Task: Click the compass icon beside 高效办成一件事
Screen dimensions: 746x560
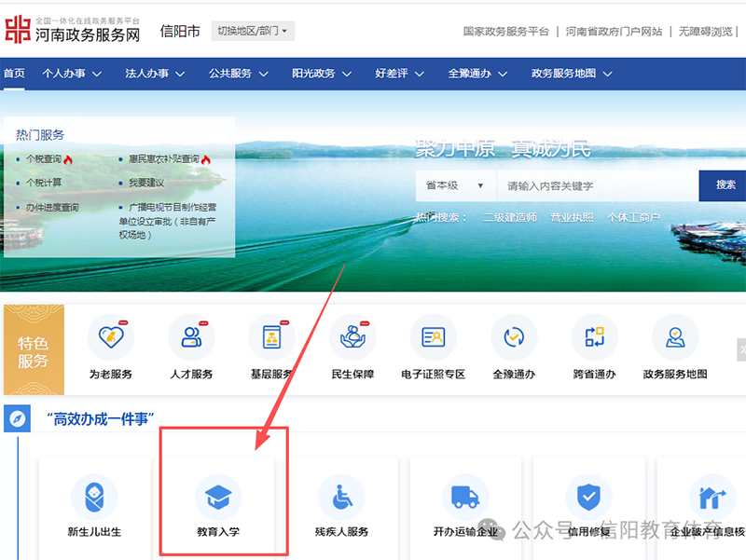Action: pyautogui.click(x=17, y=418)
